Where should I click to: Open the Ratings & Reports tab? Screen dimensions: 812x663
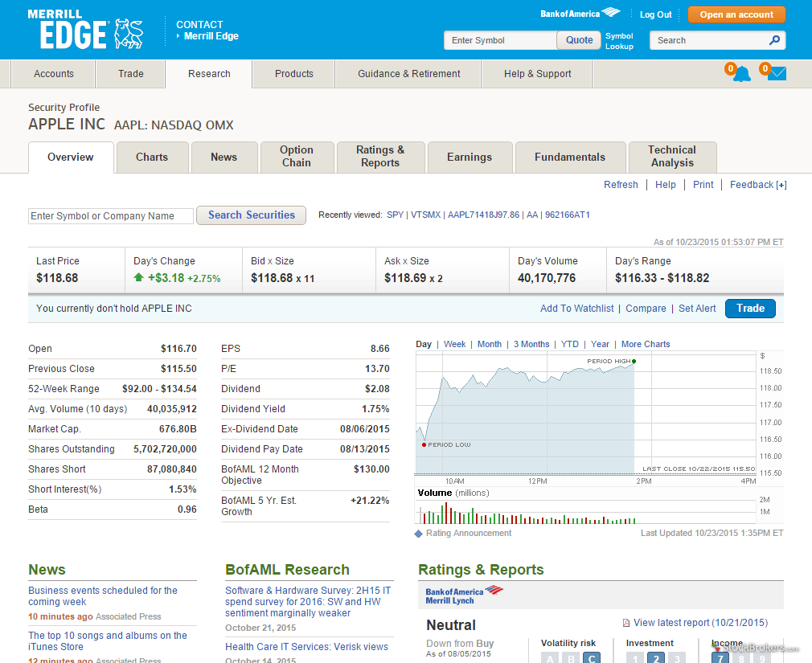click(380, 156)
